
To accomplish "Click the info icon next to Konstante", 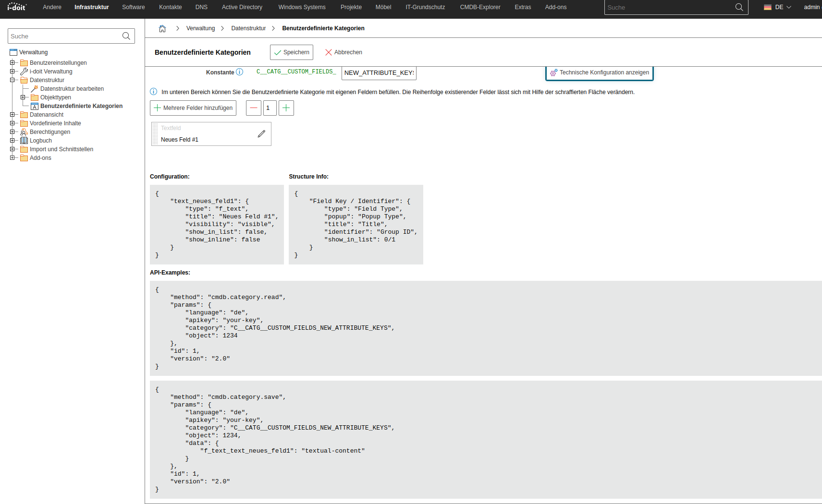I will [x=240, y=72].
